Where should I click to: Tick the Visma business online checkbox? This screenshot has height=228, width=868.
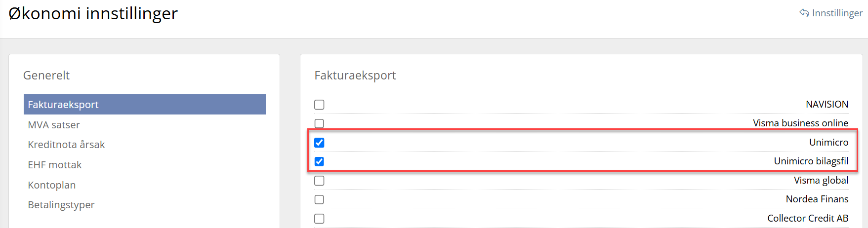click(320, 123)
